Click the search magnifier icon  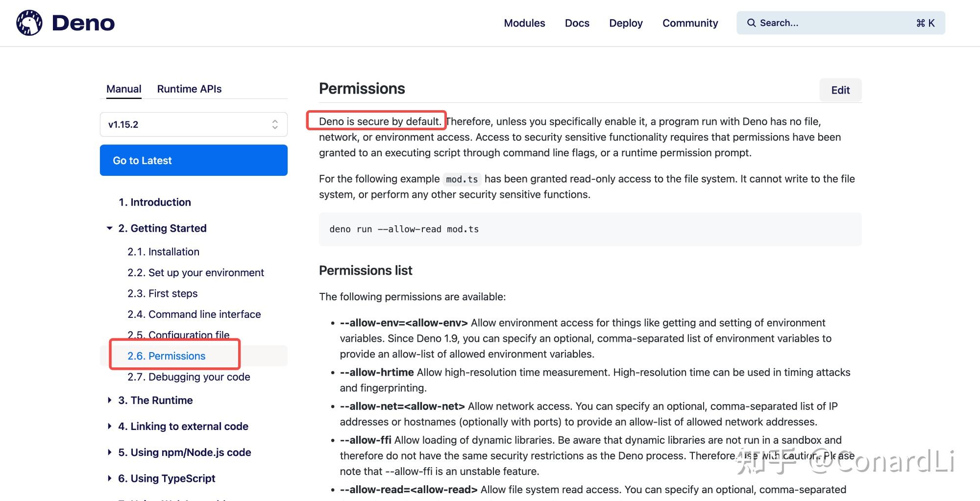tap(751, 23)
